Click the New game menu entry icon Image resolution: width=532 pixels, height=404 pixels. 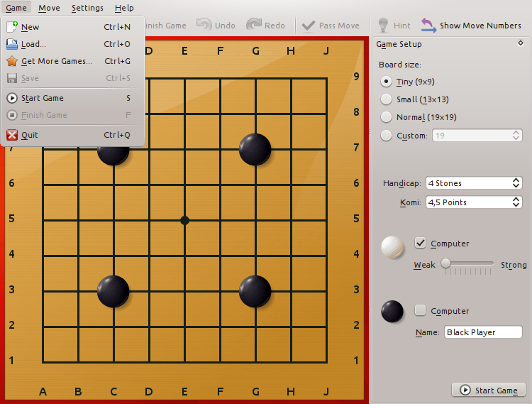[12, 27]
